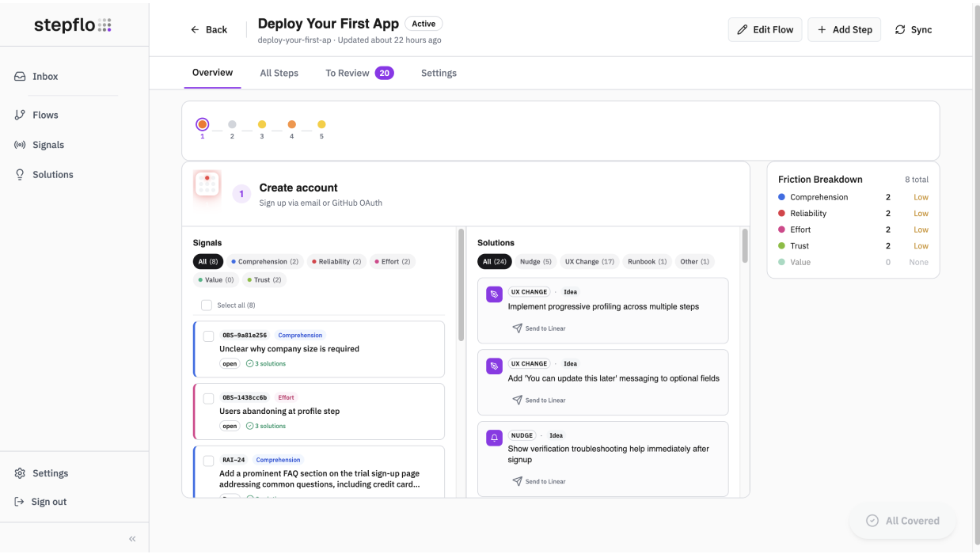Collapse the sidebar with the chevron
This screenshot has width=980, height=554.
[131, 538]
